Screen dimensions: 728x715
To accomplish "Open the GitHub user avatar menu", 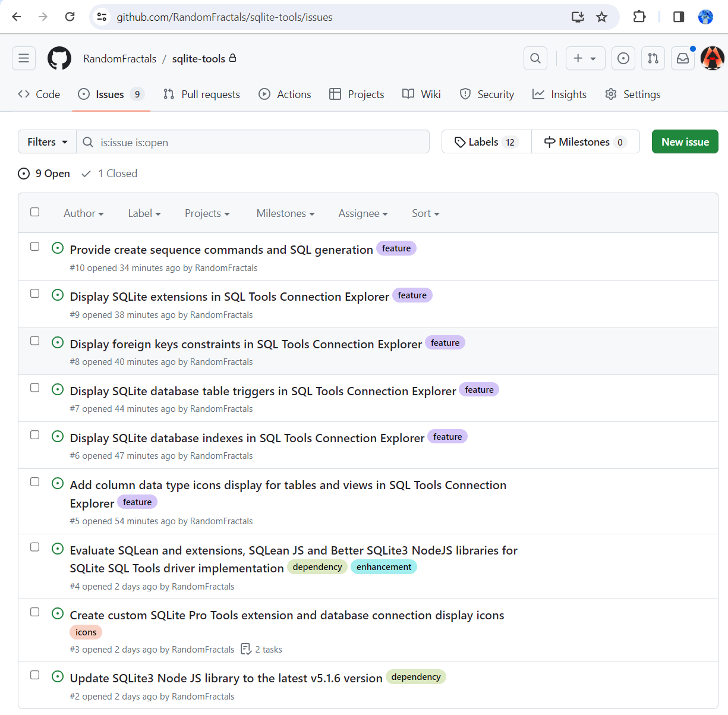I will point(713,58).
